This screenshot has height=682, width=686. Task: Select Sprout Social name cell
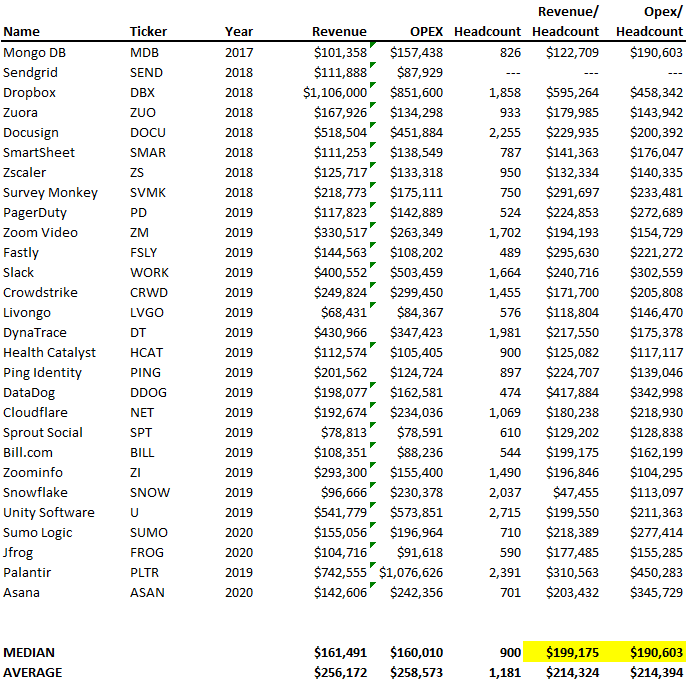coord(43,433)
